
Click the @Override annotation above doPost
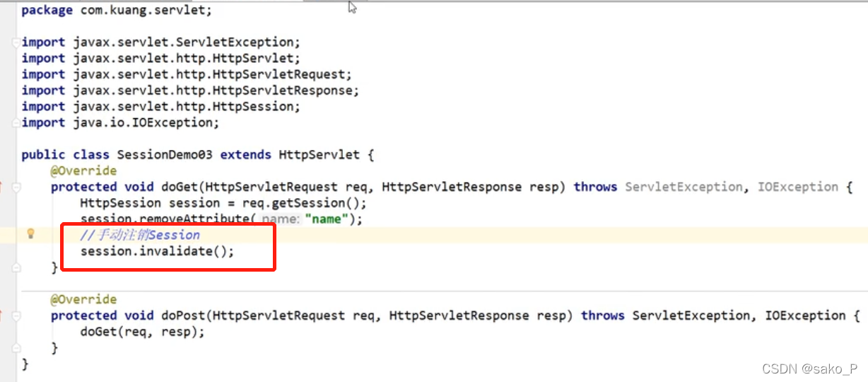(x=83, y=299)
